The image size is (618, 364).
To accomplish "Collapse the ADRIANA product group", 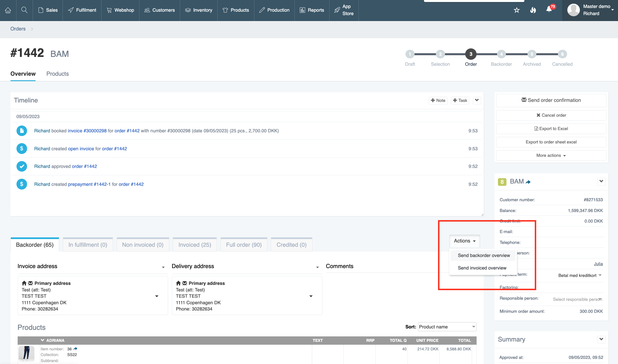I will tap(42, 340).
